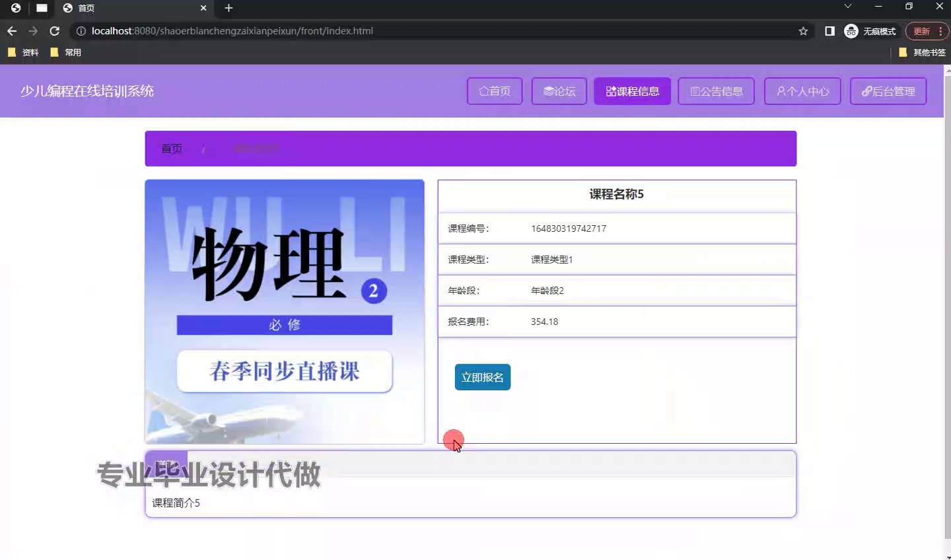Reload the page with the refresh icon
The width and height of the screenshot is (951, 560).
(x=55, y=31)
